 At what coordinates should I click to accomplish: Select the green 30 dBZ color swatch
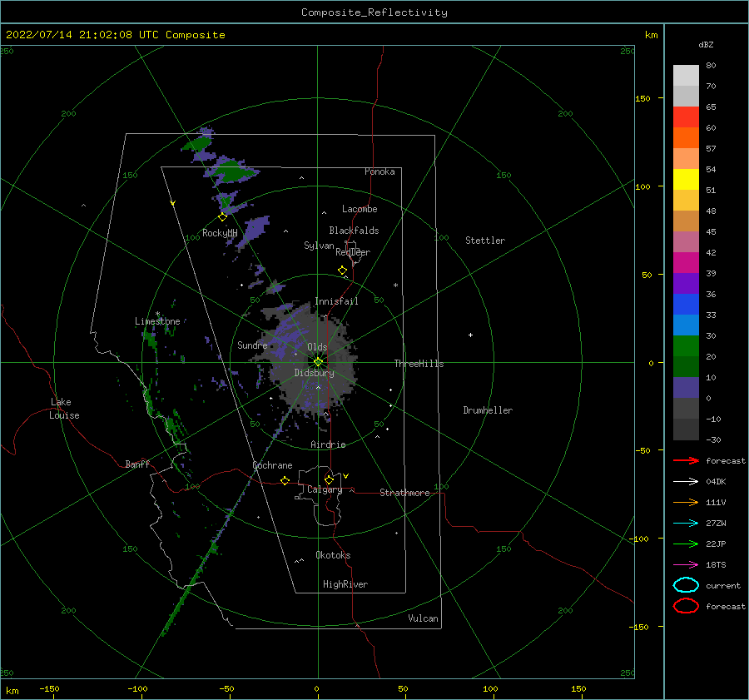[686, 346]
